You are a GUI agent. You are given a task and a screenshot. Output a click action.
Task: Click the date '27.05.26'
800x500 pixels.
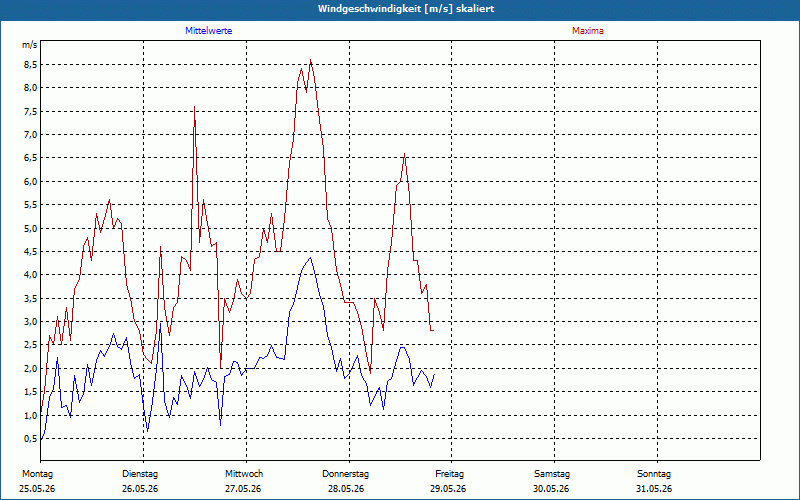click(x=243, y=489)
